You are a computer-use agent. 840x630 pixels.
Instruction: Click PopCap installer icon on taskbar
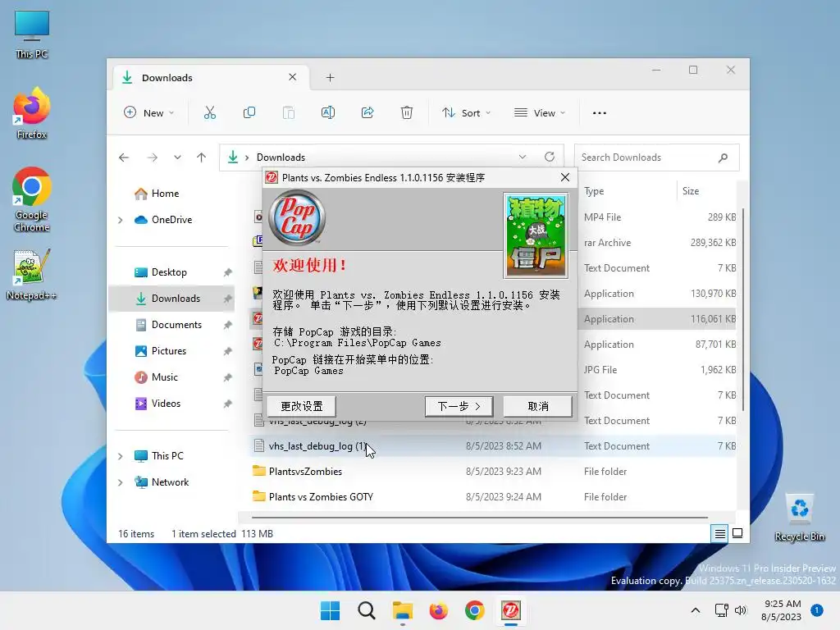(510, 610)
